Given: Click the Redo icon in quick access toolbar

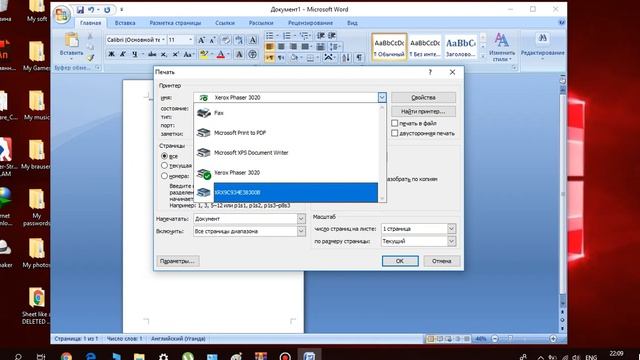Looking at the screenshot, I should [x=107, y=10].
